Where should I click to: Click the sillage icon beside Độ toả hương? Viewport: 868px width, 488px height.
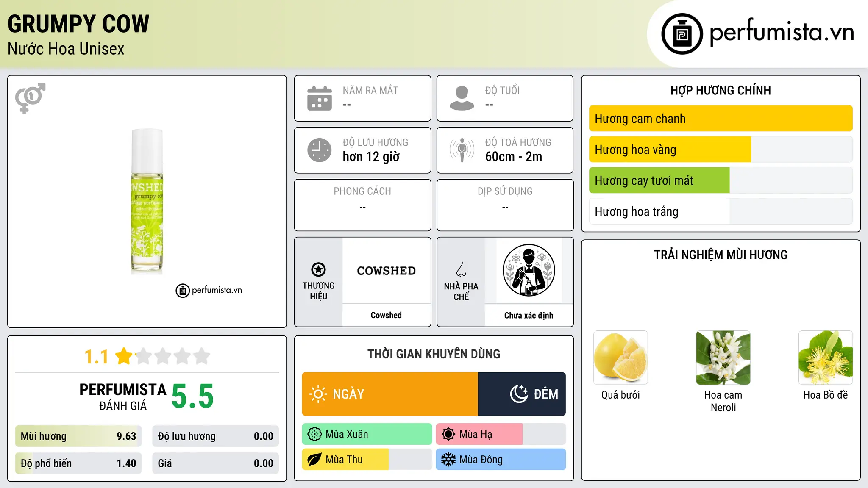(462, 150)
